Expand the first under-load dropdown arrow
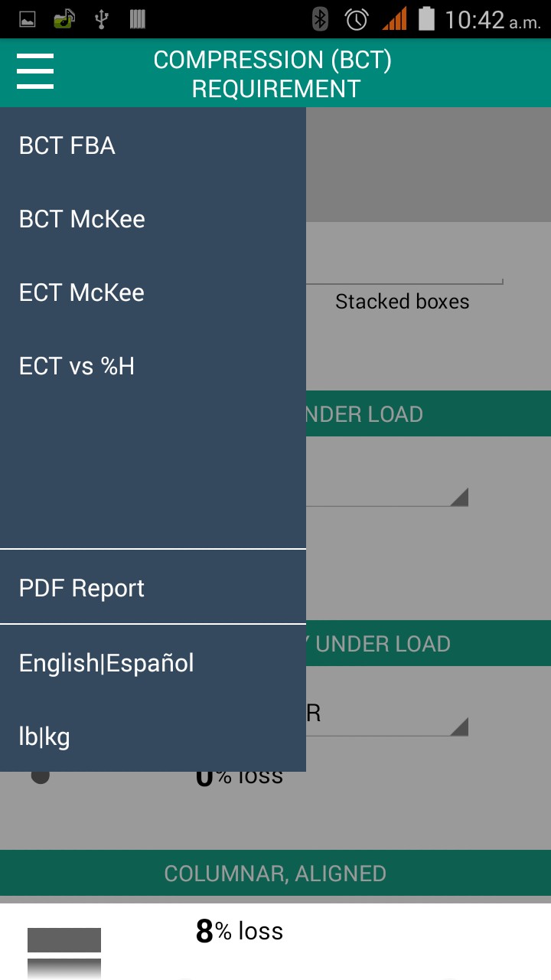 pyautogui.click(x=458, y=498)
